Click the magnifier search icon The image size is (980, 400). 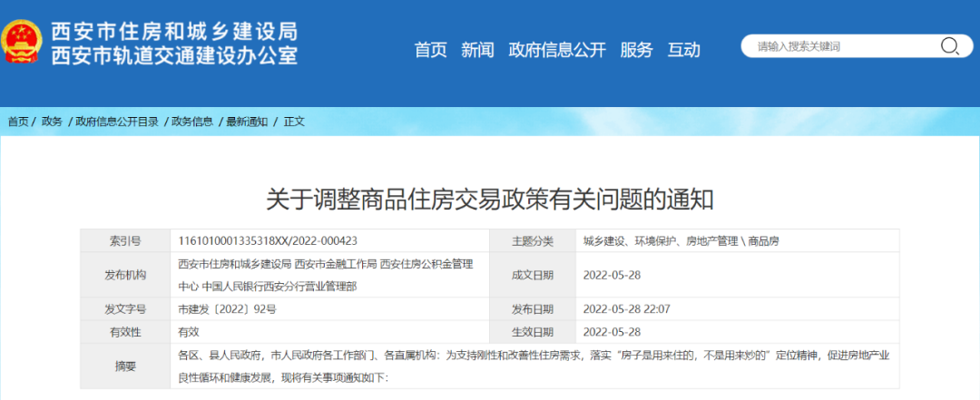click(x=949, y=46)
